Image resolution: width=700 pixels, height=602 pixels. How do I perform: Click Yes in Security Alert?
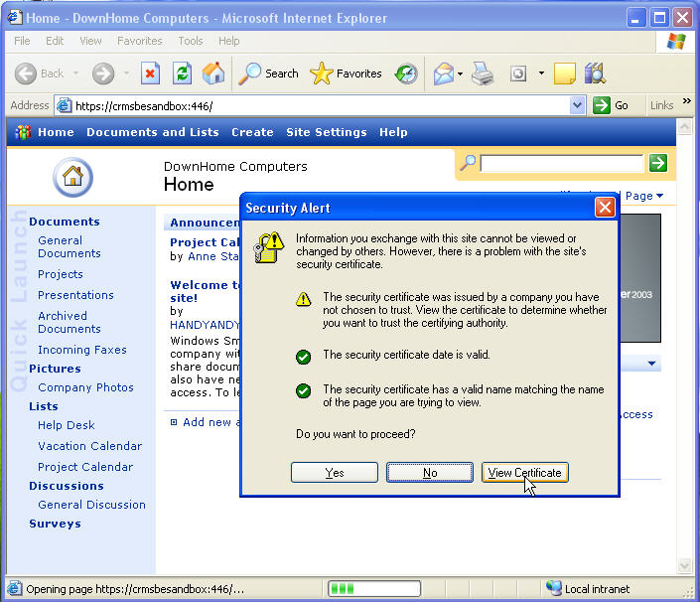click(335, 473)
